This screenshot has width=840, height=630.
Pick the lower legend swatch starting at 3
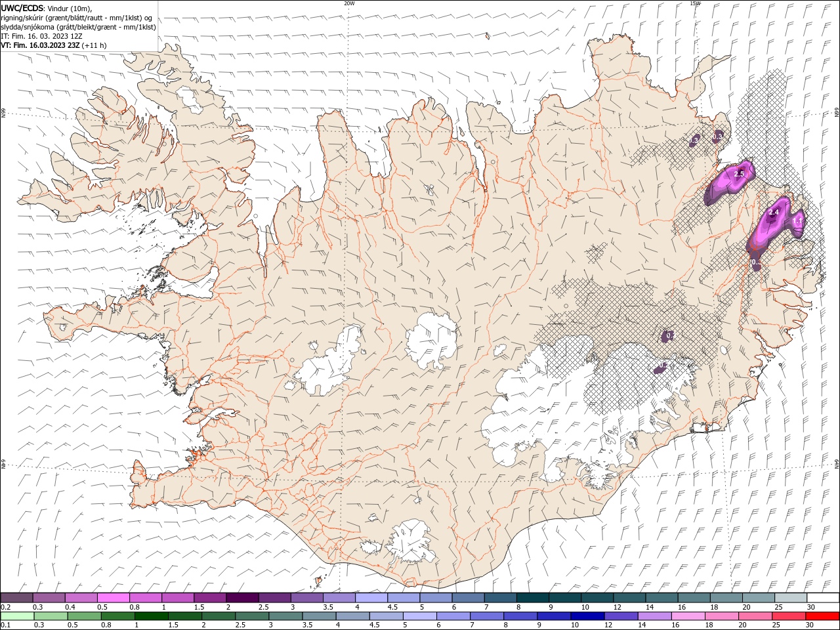click(x=285, y=616)
